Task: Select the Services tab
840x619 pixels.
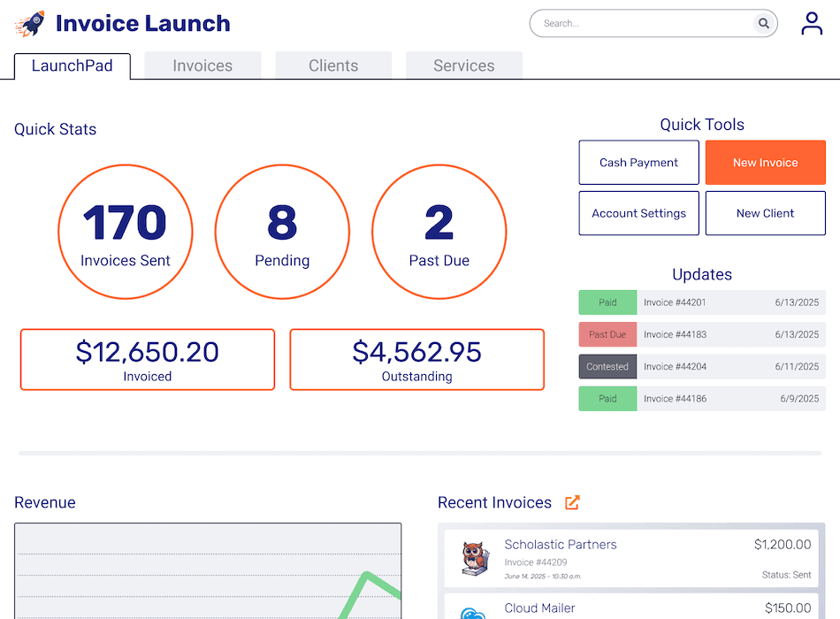Action: [x=464, y=66]
